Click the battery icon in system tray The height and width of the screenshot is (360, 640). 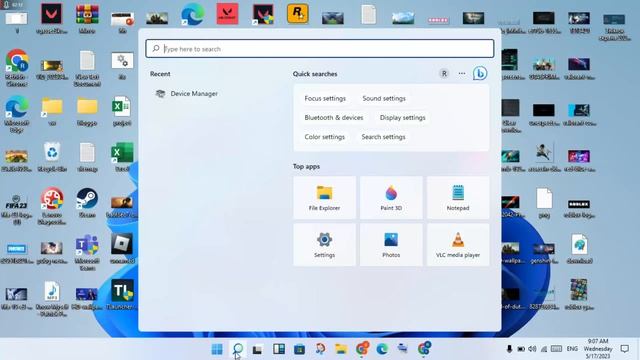(x=521, y=349)
